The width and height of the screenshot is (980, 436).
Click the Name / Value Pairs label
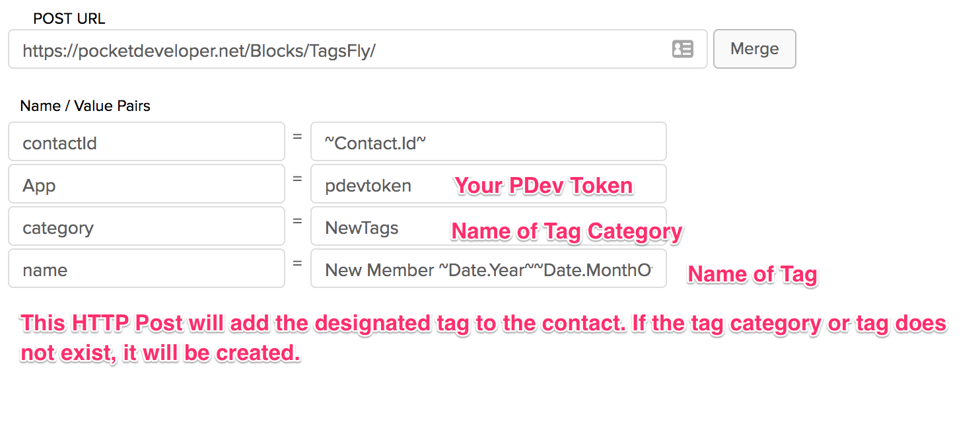tap(85, 106)
